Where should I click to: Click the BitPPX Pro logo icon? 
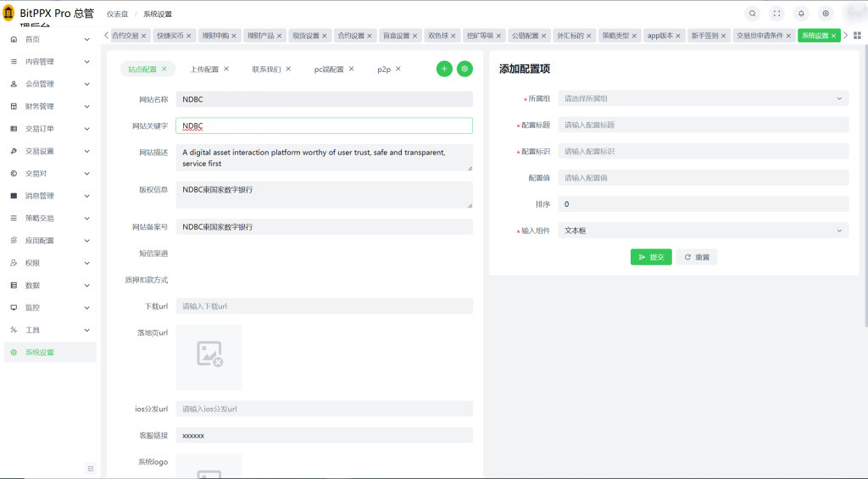coord(8,13)
